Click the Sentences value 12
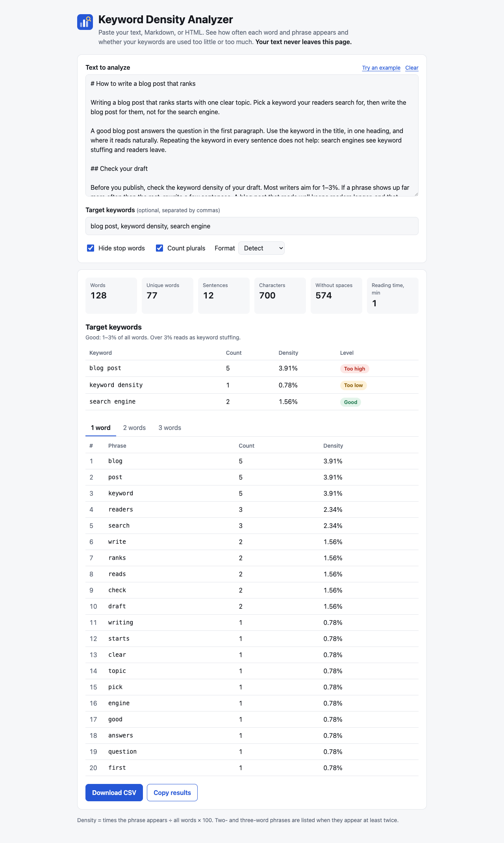 point(208,296)
